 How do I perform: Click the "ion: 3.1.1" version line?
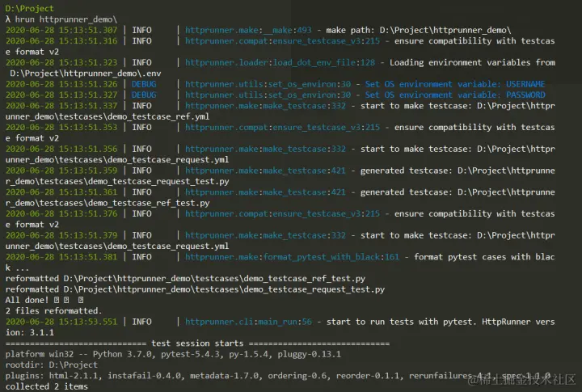pyautogui.click(x=30, y=332)
